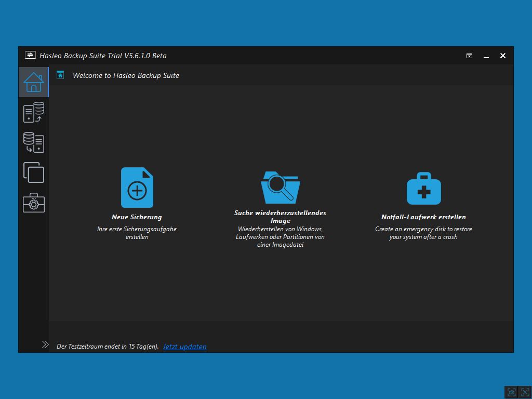This screenshot has height=399, width=532.
Task: Click the expand icon at the screen's bottom corner
Action: (525, 392)
